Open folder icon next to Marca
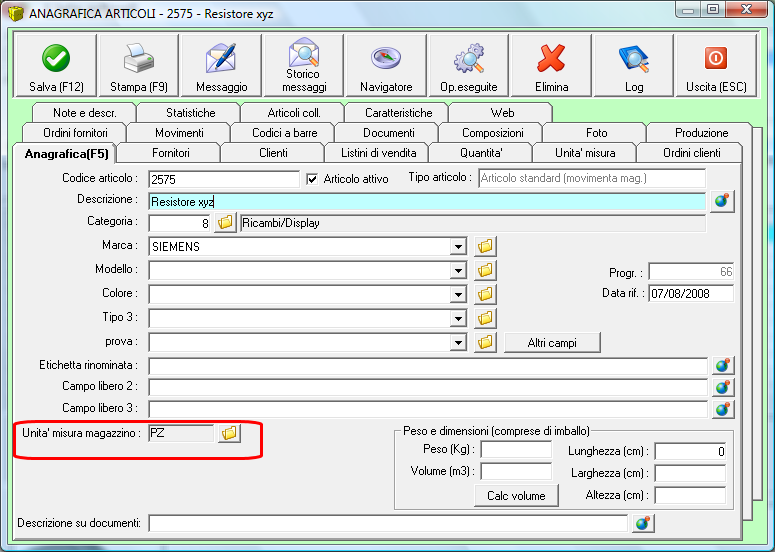This screenshot has width=775, height=552. click(485, 246)
